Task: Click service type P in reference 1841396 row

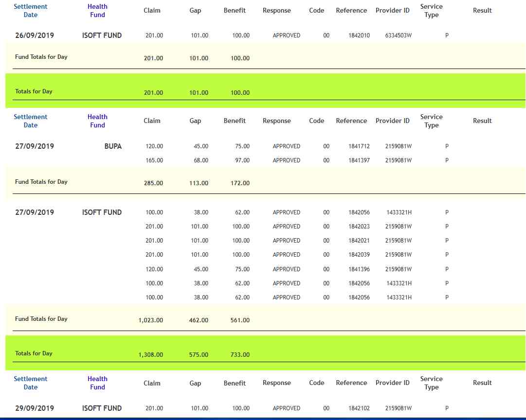Action: coord(447,269)
